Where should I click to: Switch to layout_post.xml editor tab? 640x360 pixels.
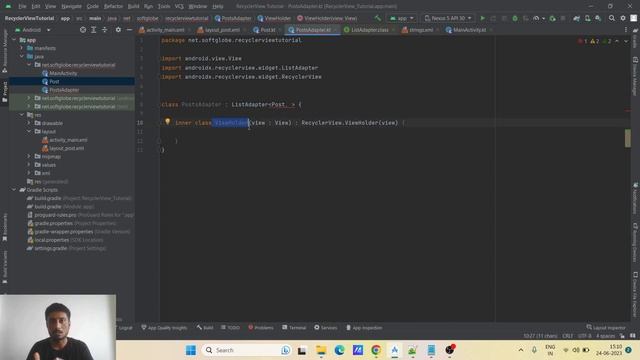coord(222,30)
